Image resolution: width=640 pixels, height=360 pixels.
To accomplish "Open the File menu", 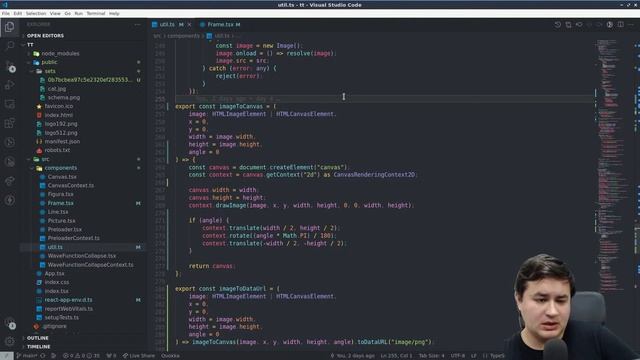I will coord(6,13).
